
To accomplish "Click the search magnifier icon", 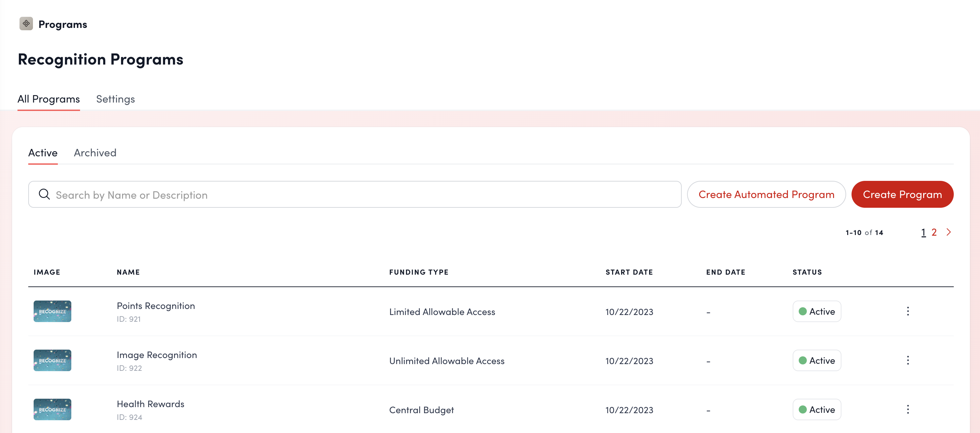I will (x=44, y=194).
